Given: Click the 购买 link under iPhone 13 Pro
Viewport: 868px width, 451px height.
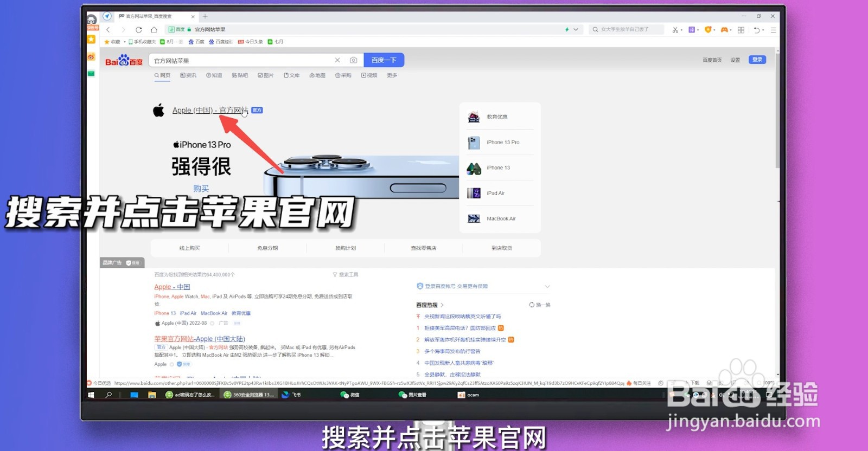Looking at the screenshot, I should (201, 189).
